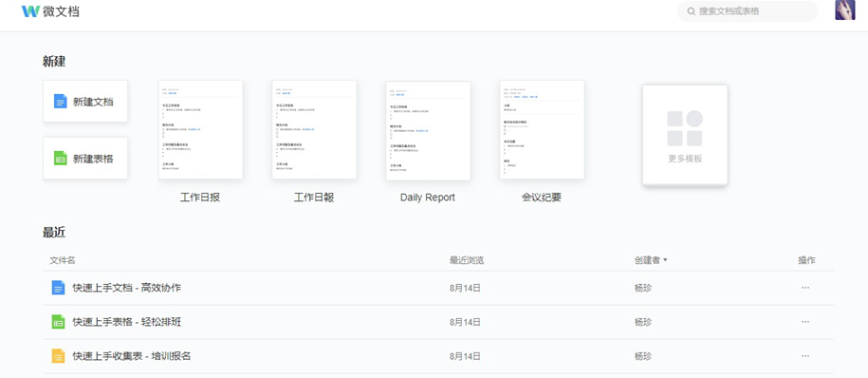Click the blue document icon on 新建文档
The width and height of the screenshot is (868, 378).
tap(61, 102)
